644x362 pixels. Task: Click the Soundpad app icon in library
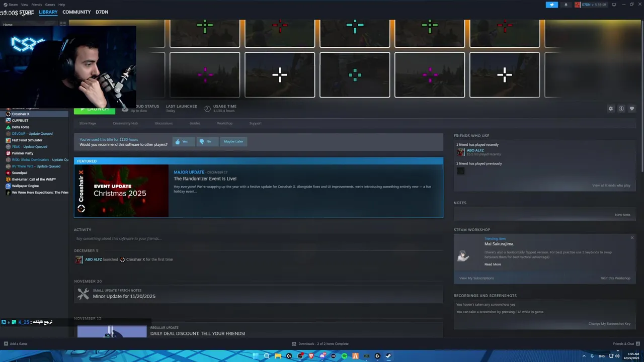tap(8, 173)
